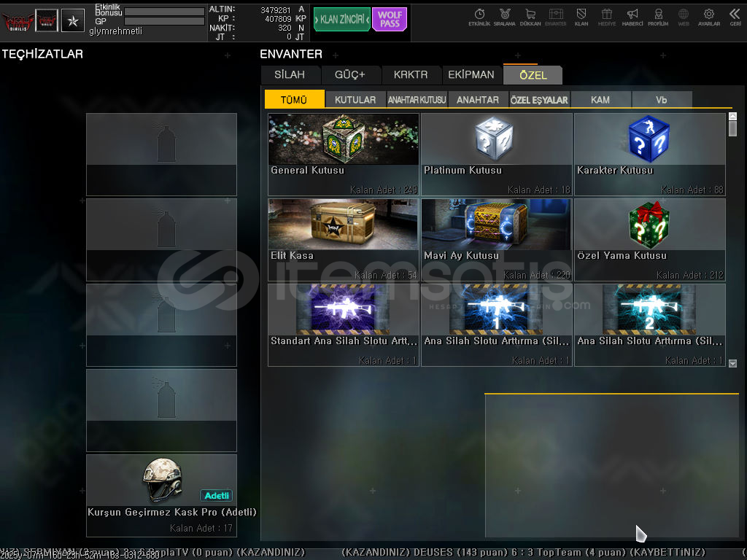
Task: Click the ALTIN value 3479281
Action: pyautogui.click(x=275, y=10)
